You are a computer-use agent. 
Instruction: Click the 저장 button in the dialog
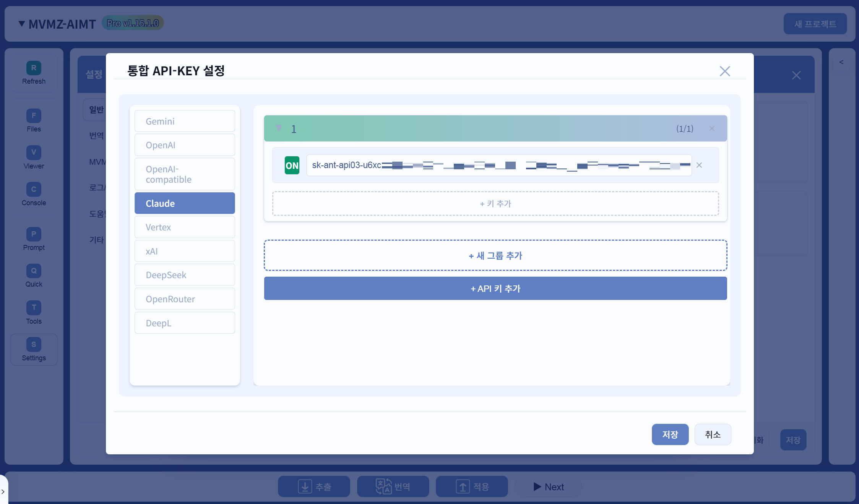(x=670, y=434)
